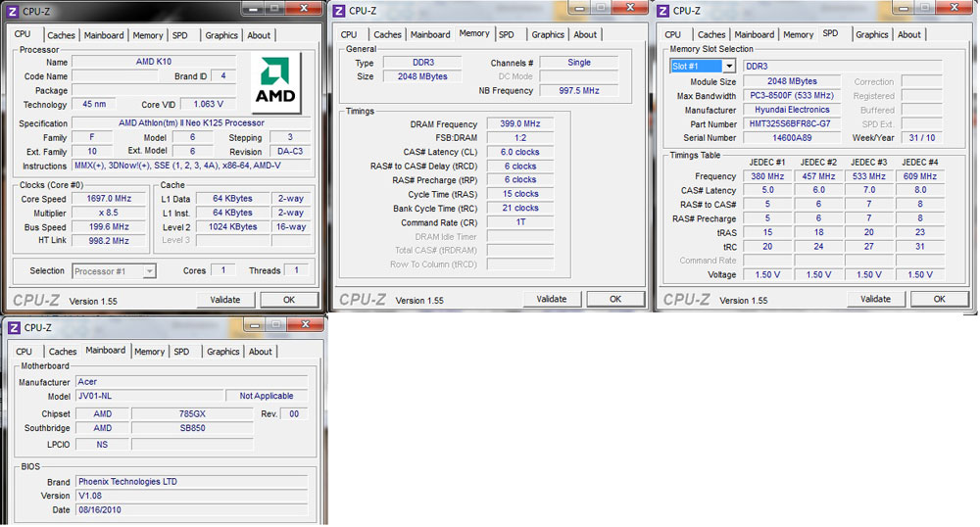
Task: Click the JEDEC #1 frequency 380 MHz
Action: click(x=767, y=176)
